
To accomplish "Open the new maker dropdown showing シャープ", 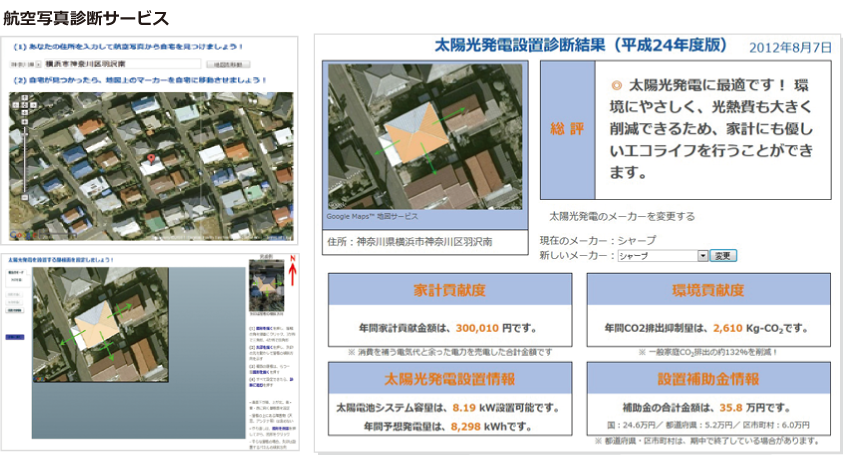I will [x=662, y=256].
